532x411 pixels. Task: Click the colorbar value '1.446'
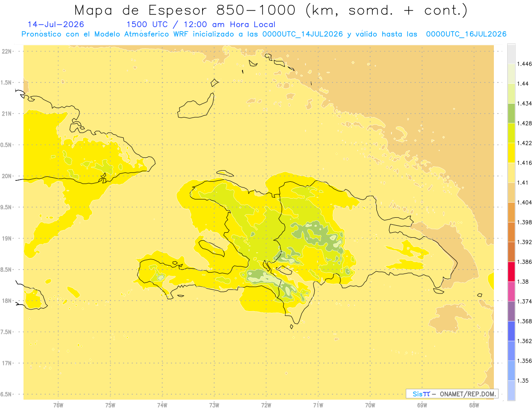coord(524,64)
